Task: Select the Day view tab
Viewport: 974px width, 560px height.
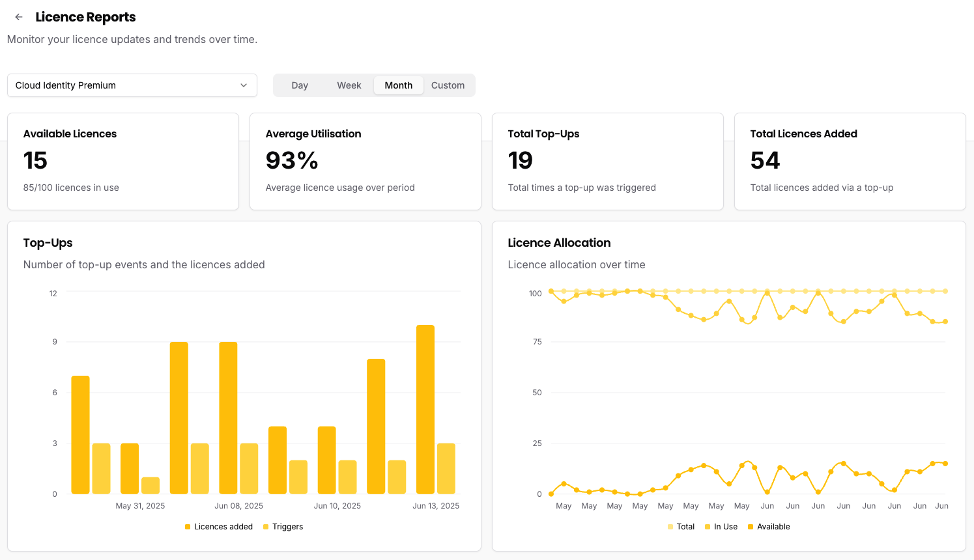Action: (300, 85)
